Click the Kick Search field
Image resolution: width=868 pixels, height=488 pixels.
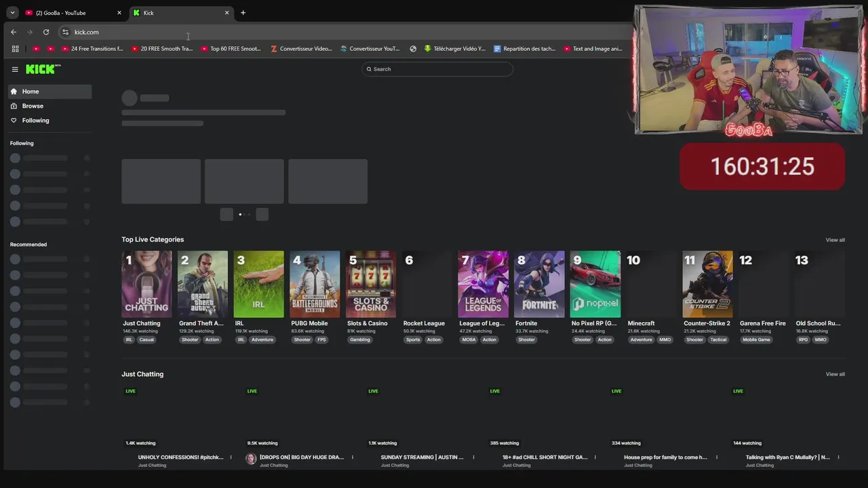point(437,69)
